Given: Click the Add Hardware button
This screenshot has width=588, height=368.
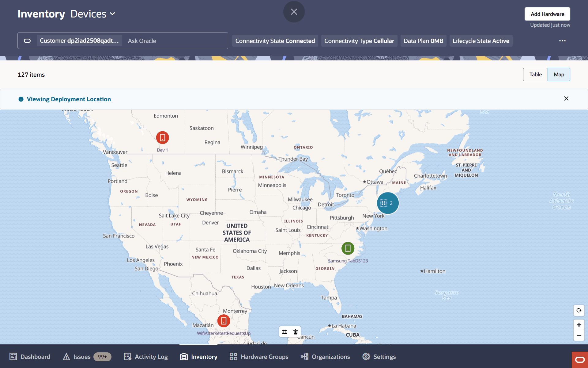Looking at the screenshot, I should coord(547,14).
